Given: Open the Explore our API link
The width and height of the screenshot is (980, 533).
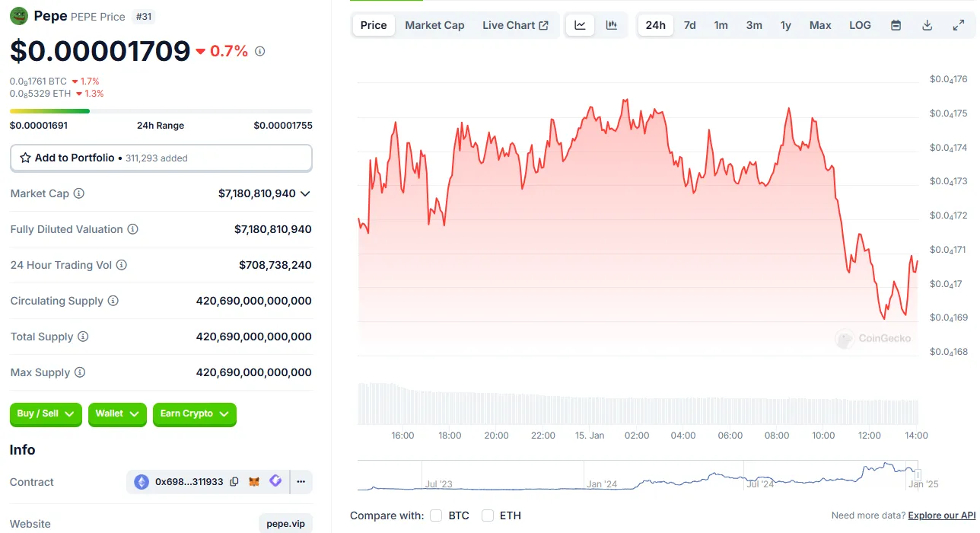Looking at the screenshot, I should click(941, 515).
